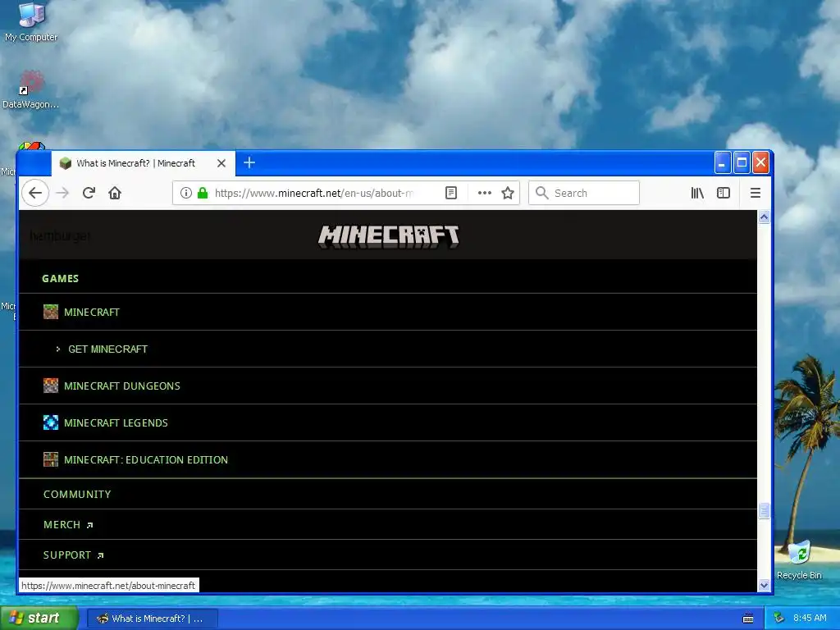This screenshot has height=630, width=840.
Task: Open the MERCH external link
Action: tap(68, 524)
